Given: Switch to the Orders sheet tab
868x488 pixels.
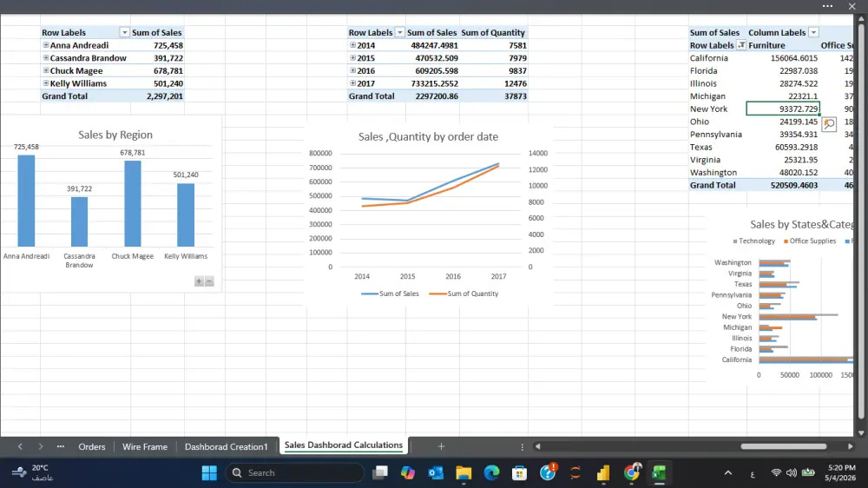Looking at the screenshot, I should point(92,446).
